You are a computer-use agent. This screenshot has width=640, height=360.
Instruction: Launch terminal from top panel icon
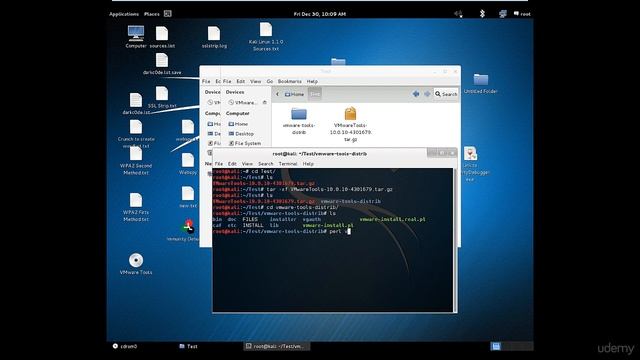[167, 13]
